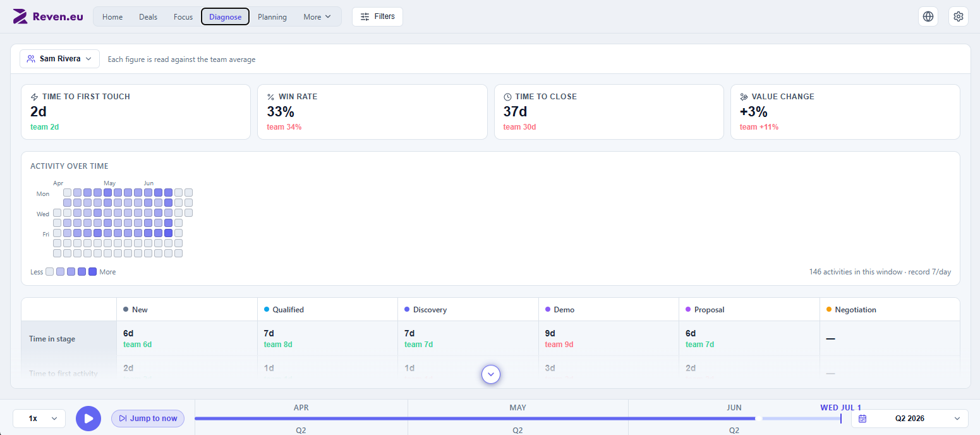Open the Q2 2026 period dropdown
This screenshot has width=980, height=435.
910,419
